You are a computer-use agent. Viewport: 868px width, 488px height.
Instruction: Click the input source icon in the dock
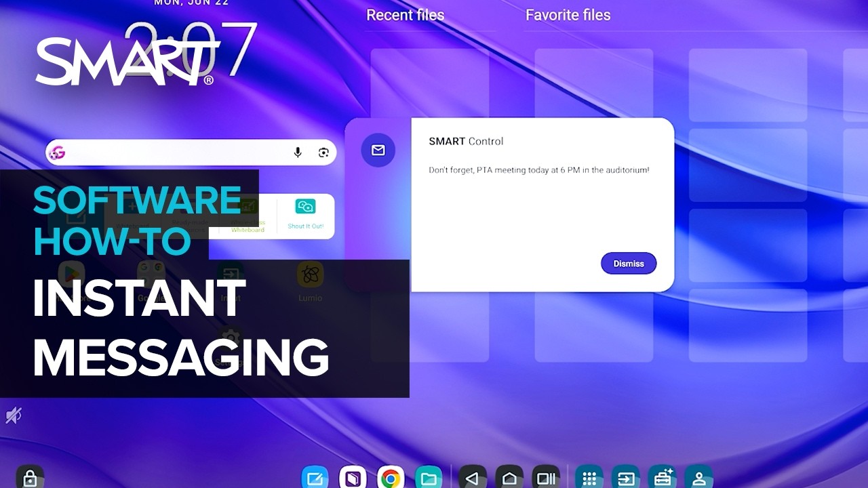click(x=626, y=479)
